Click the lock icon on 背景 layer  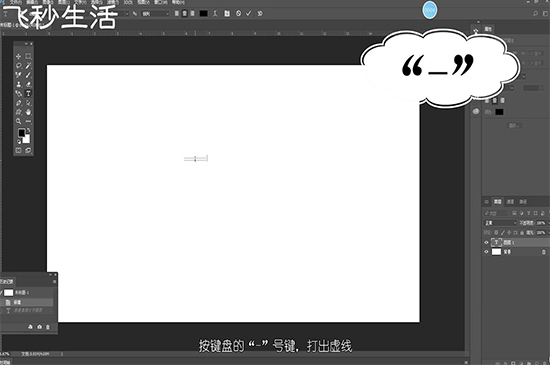(544, 252)
